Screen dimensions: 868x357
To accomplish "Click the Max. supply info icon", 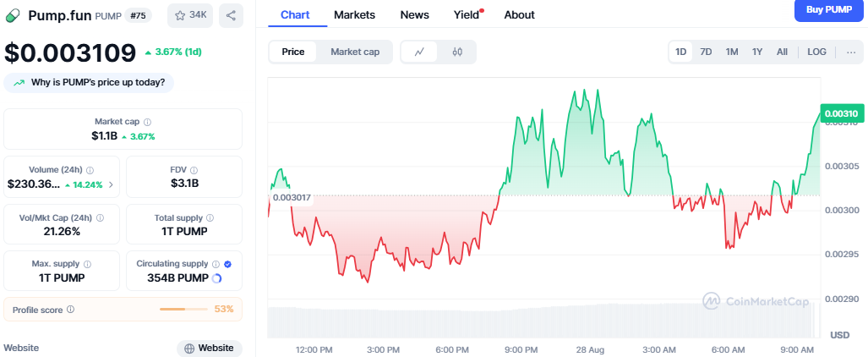I will click(x=87, y=264).
